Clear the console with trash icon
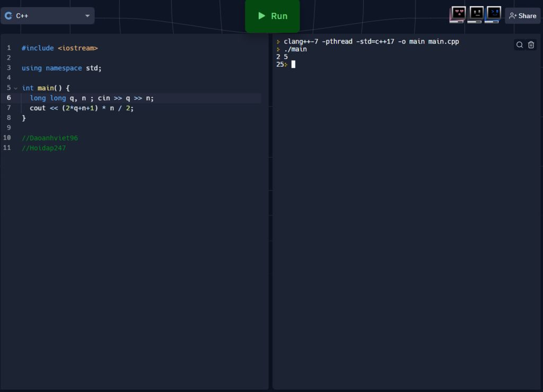 coord(531,45)
